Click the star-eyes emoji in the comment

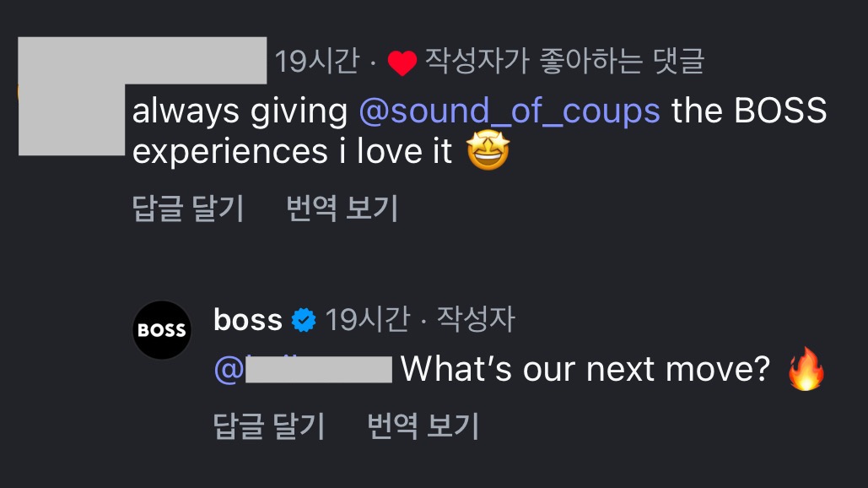pyautogui.click(x=488, y=152)
